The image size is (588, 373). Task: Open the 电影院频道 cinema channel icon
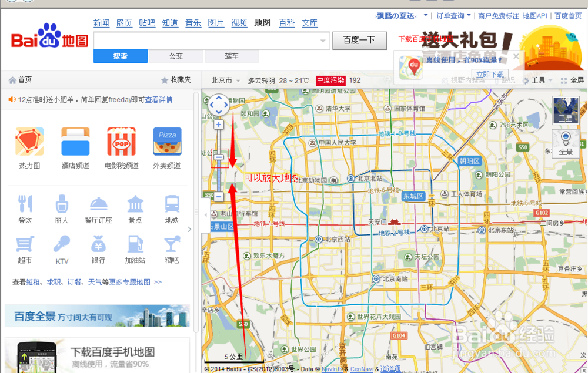(x=121, y=142)
